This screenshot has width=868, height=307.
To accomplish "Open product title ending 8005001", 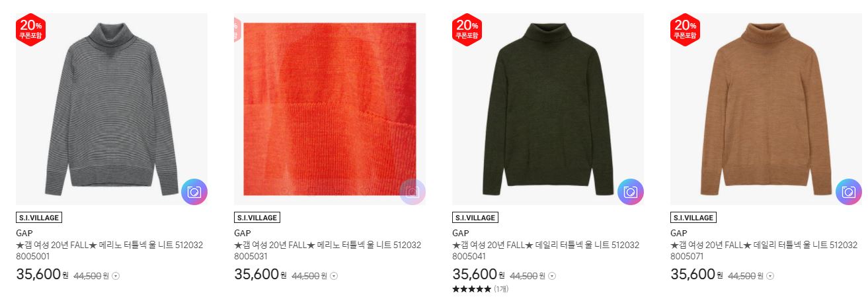I will pos(109,251).
